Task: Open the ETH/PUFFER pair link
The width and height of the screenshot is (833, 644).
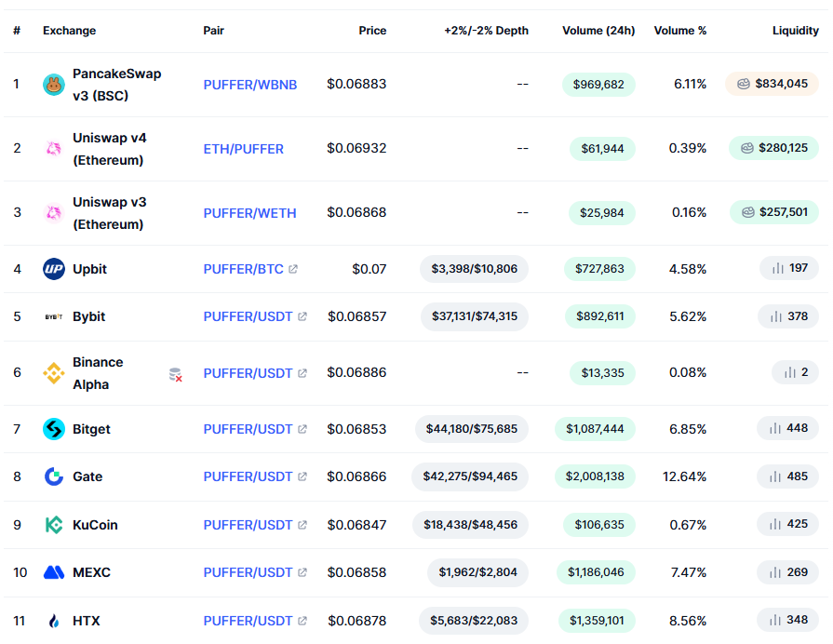Action: (243, 149)
